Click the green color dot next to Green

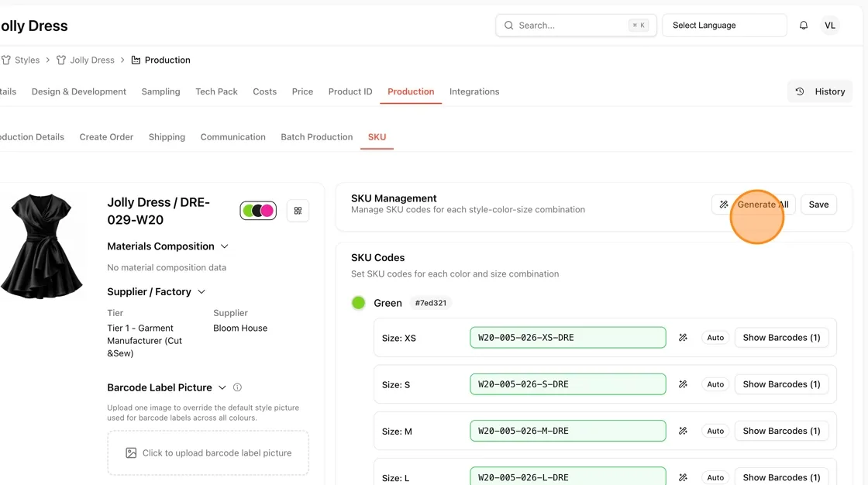coord(358,303)
